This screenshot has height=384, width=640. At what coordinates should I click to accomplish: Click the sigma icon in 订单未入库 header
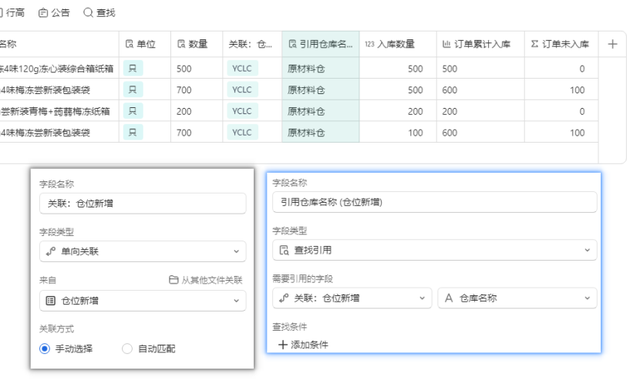pyautogui.click(x=535, y=44)
